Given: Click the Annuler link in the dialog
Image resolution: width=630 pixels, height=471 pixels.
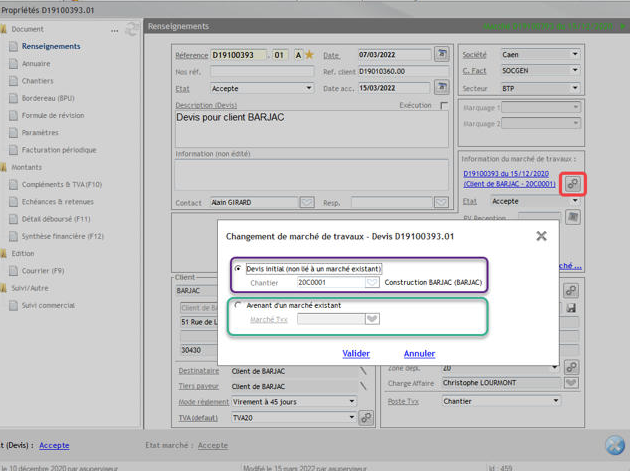Looking at the screenshot, I should 419,353.
